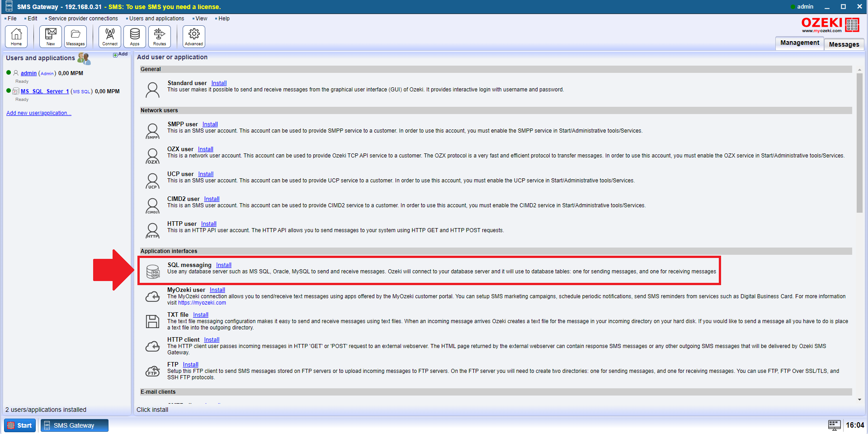This screenshot has height=434, width=868.
Task: Switch to the Messages tab
Action: coord(844,44)
